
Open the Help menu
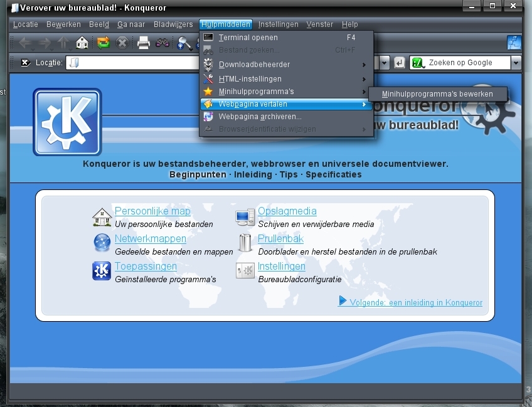349,24
